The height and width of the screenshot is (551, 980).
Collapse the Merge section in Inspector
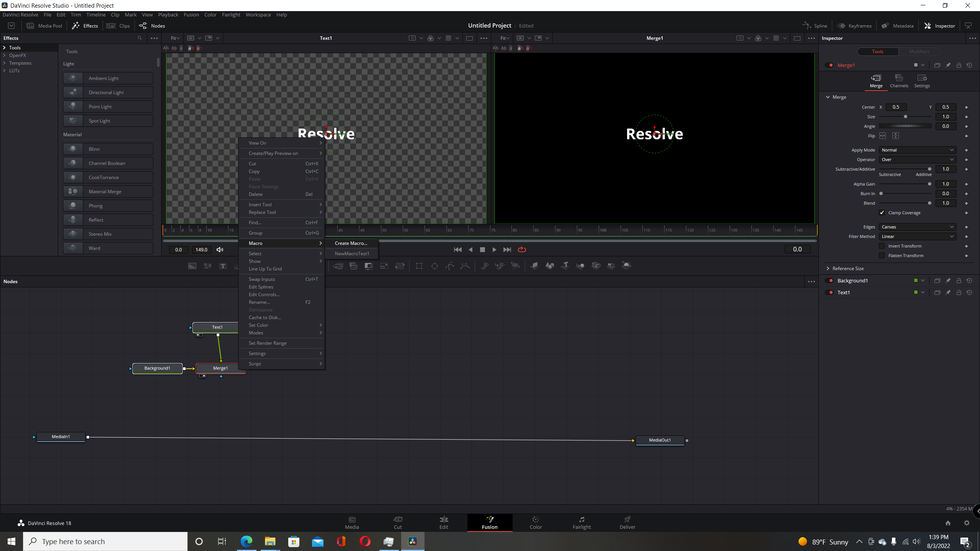click(x=828, y=97)
